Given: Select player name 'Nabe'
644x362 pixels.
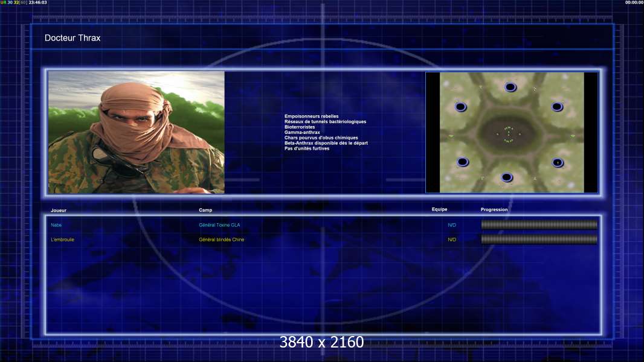Looking at the screenshot, I should pyautogui.click(x=56, y=225).
